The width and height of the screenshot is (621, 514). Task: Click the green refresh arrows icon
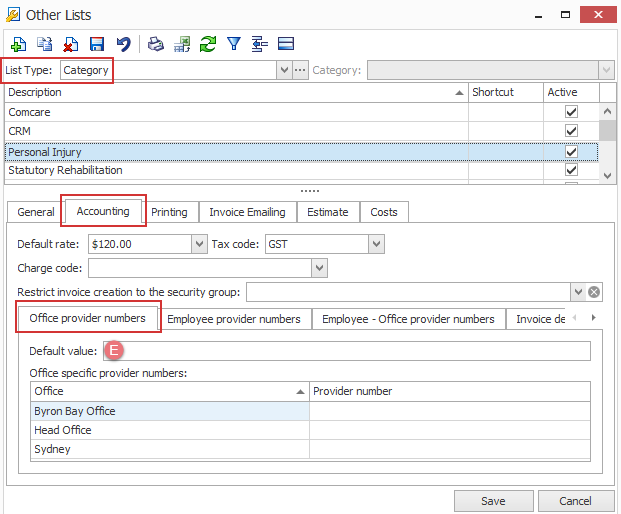208,44
